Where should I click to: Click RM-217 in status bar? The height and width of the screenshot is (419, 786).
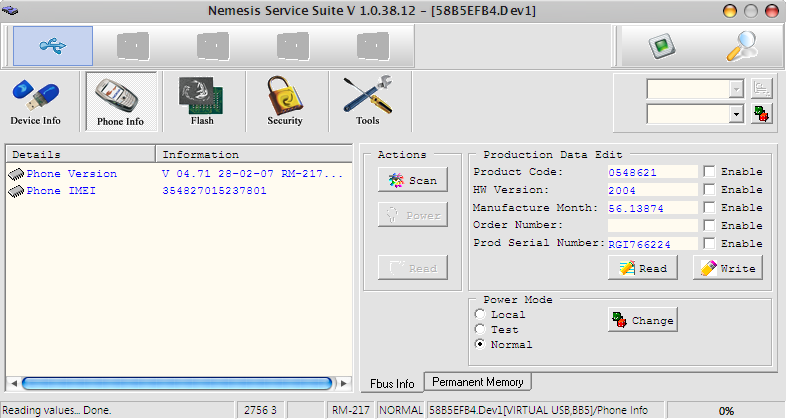(x=351, y=410)
